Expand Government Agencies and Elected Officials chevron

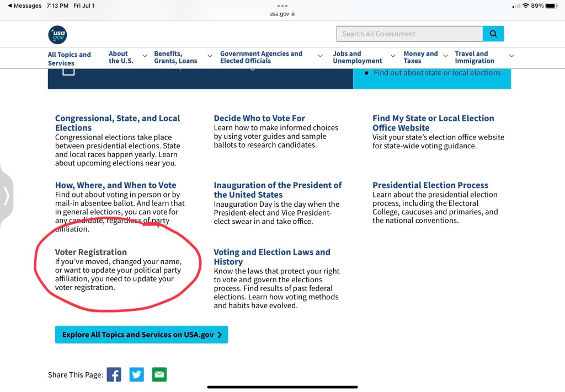320,56
